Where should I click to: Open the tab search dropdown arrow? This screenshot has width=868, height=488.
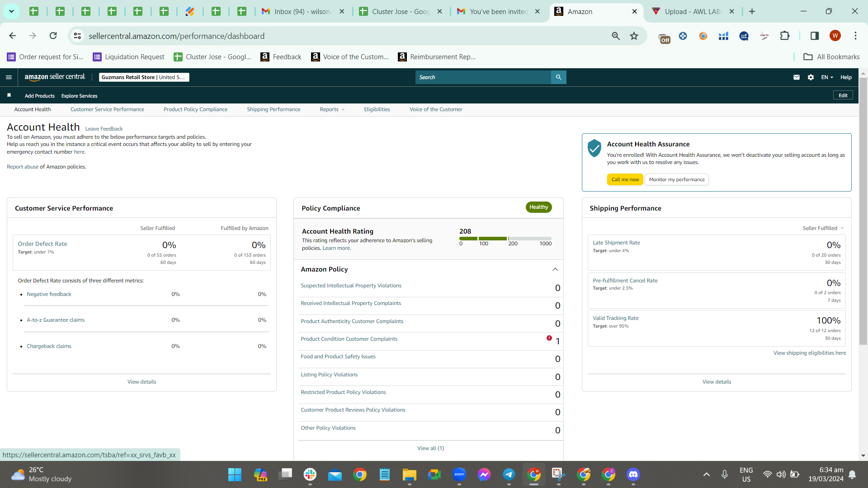click(11, 11)
